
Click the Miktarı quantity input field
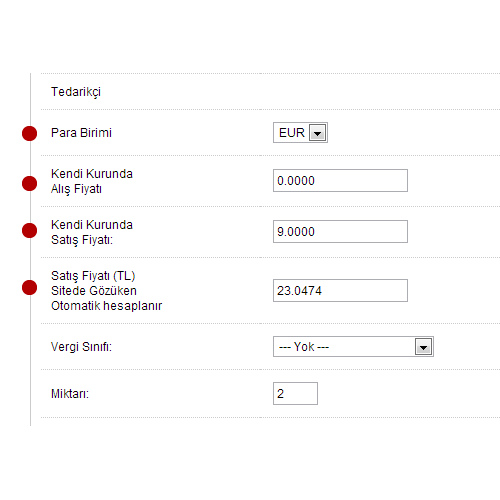tap(295, 394)
